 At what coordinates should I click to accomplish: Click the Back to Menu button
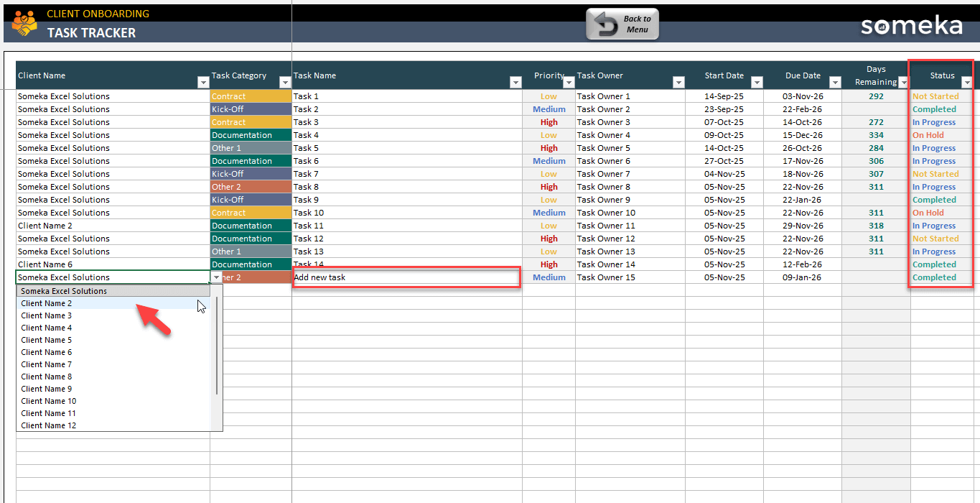[622, 24]
